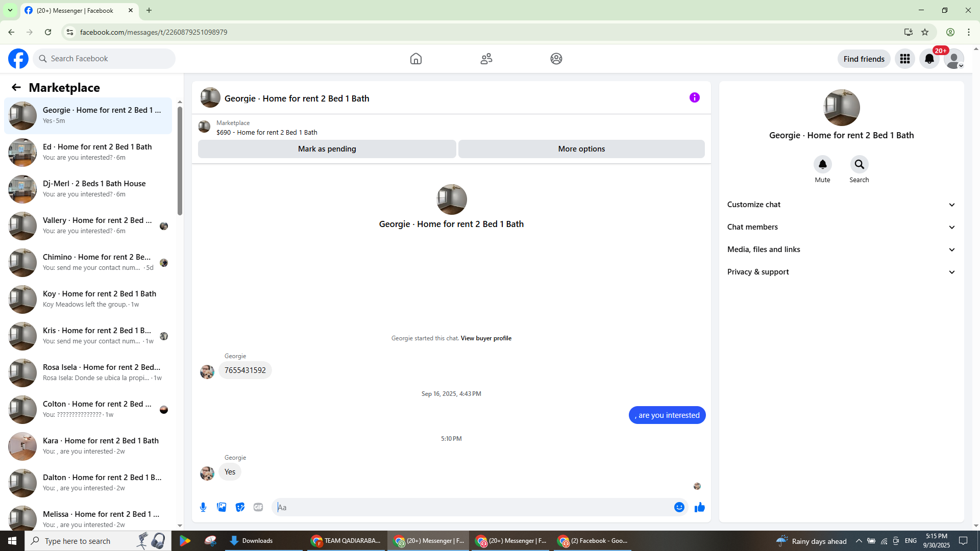Expand the Chat members section
This screenshot has height=551, width=980.
pyautogui.click(x=842, y=227)
